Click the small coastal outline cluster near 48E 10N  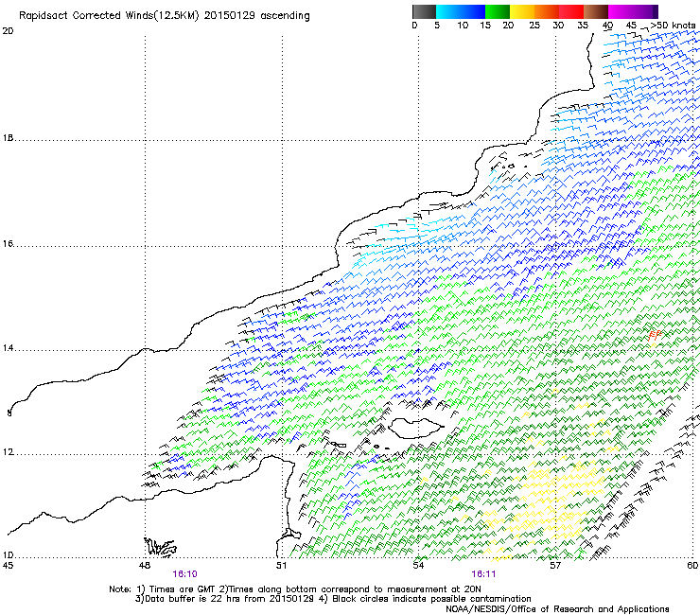(160, 548)
